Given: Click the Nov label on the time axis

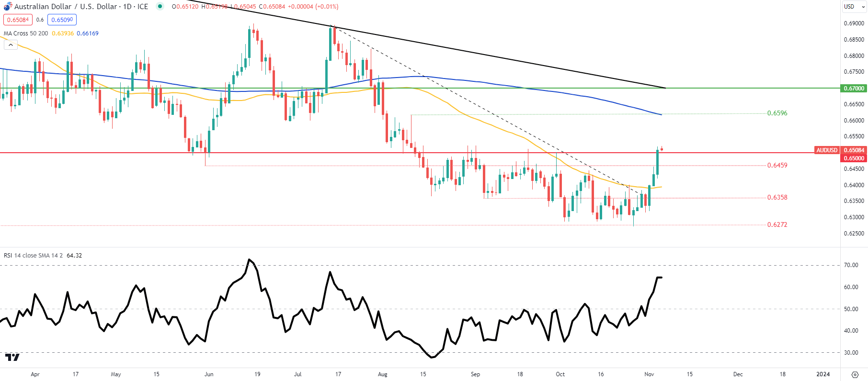Looking at the screenshot, I should (649, 374).
